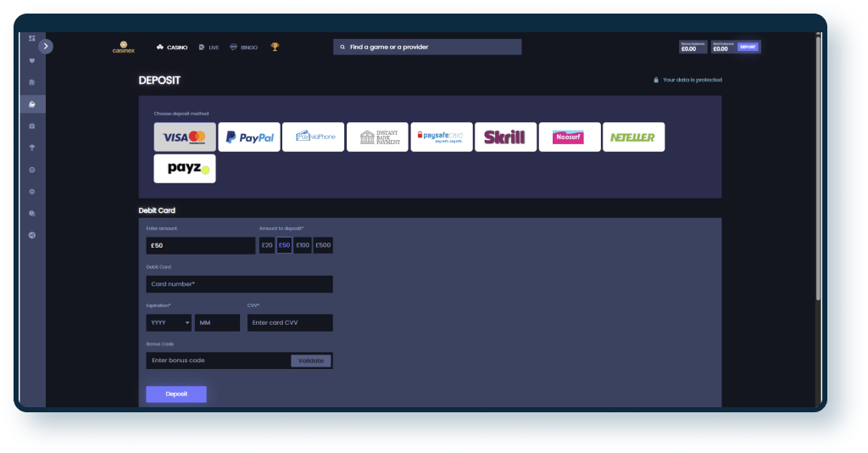Click the Card number input field
868x453 pixels.
239,284
